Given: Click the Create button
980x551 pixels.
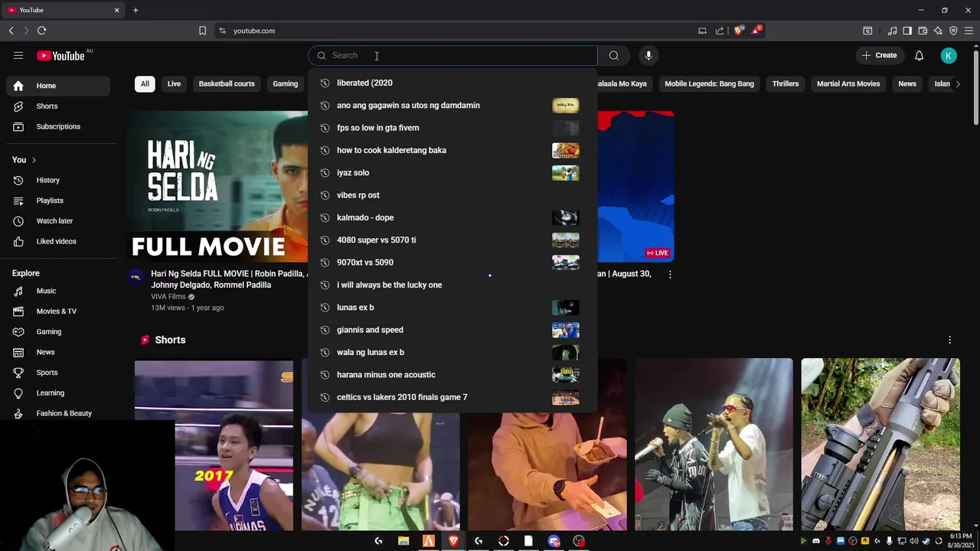Looking at the screenshot, I should tap(879, 55).
